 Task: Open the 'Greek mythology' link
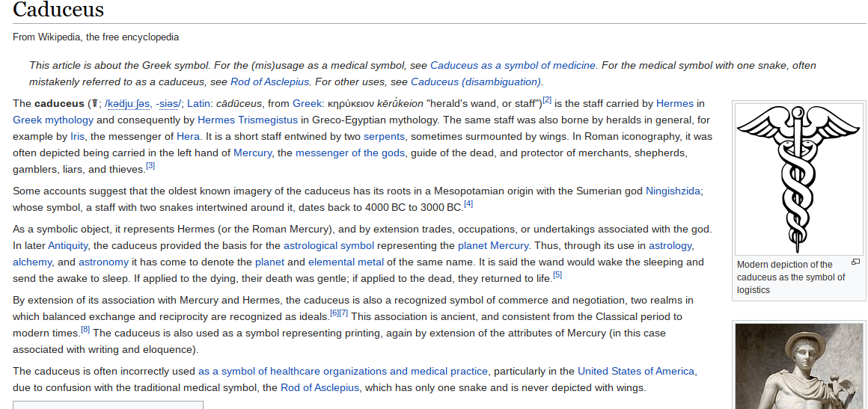point(53,120)
